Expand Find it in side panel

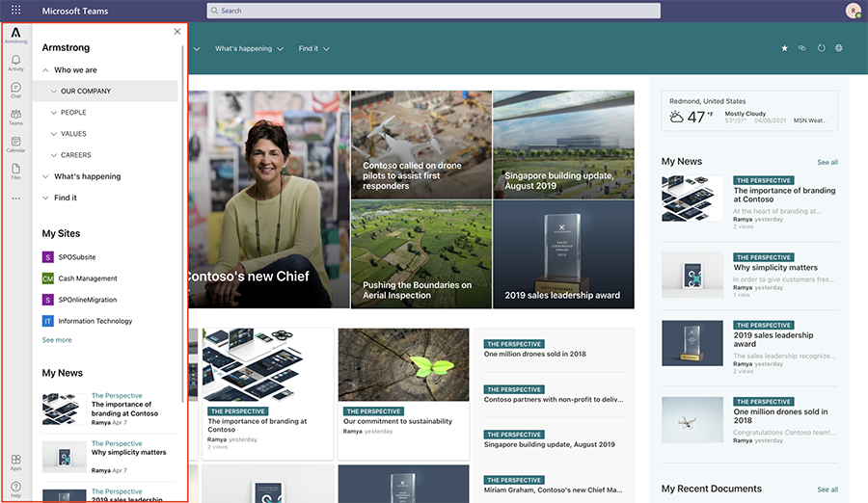tap(45, 198)
